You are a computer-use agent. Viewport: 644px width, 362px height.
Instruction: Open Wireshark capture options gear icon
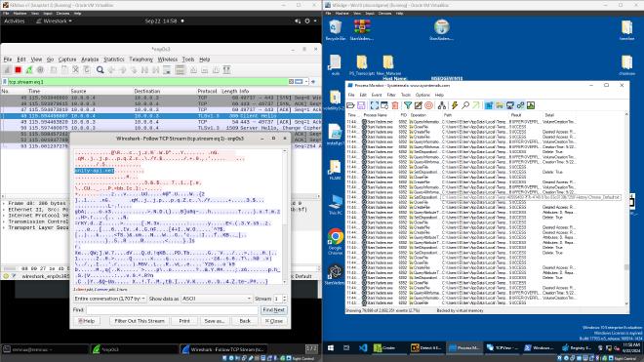40,70
